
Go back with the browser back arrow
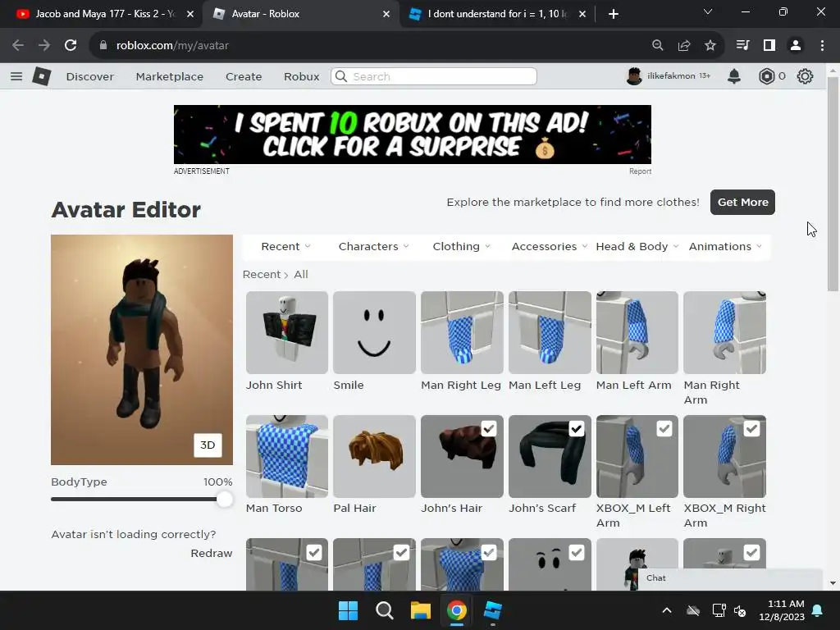[x=18, y=46]
